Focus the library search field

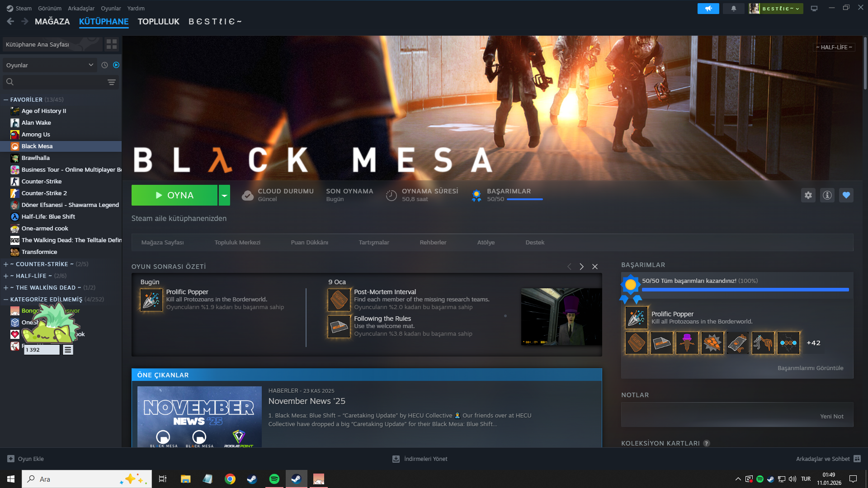tap(61, 82)
